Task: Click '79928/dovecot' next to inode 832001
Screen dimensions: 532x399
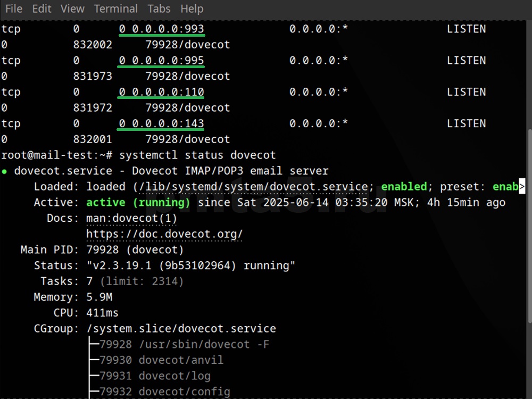Action: point(188,139)
